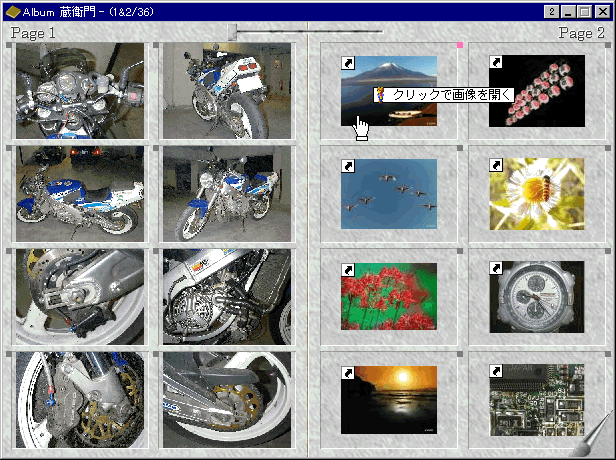Open the sunset over sea image

[389, 400]
